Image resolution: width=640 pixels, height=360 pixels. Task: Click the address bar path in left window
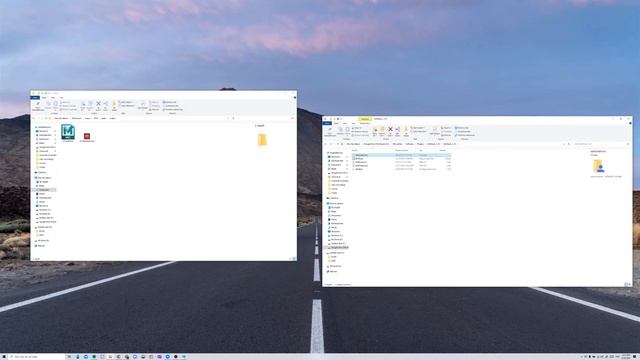139,118
